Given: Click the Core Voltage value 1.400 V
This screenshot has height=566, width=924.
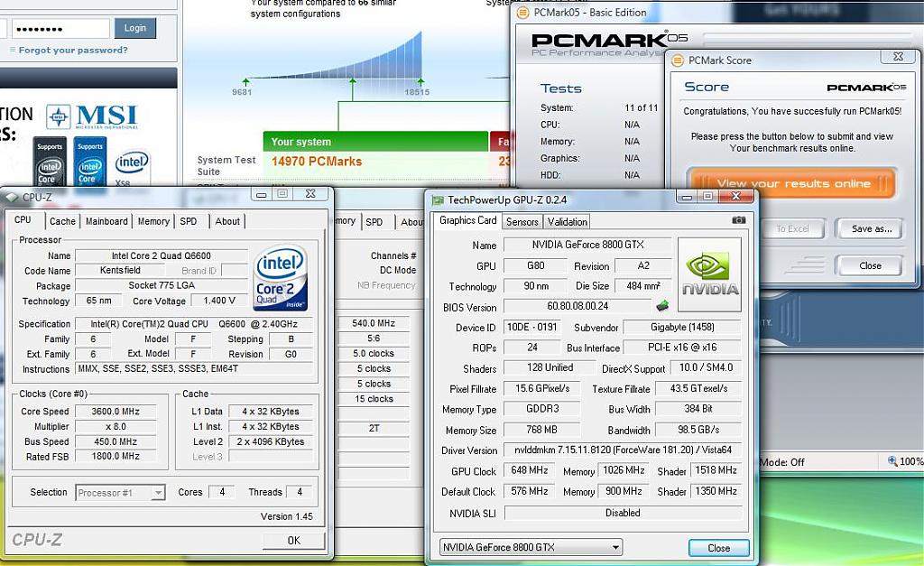Looking at the screenshot, I should [219, 300].
